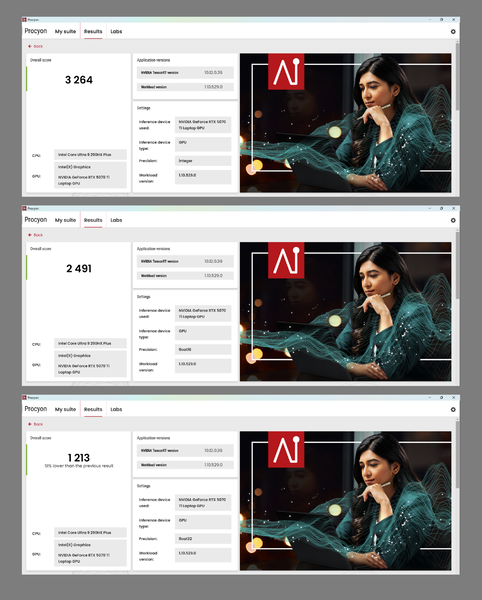Select Results tab in the 1 213 window
Screen dimensions: 482x600
(x=93, y=409)
